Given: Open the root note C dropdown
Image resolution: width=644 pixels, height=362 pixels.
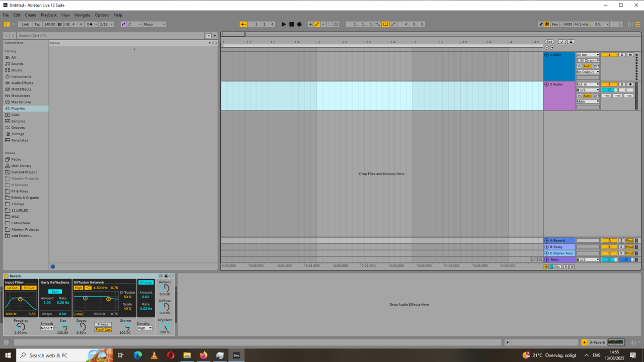Looking at the screenshot, I should pyautogui.click(x=134, y=24).
